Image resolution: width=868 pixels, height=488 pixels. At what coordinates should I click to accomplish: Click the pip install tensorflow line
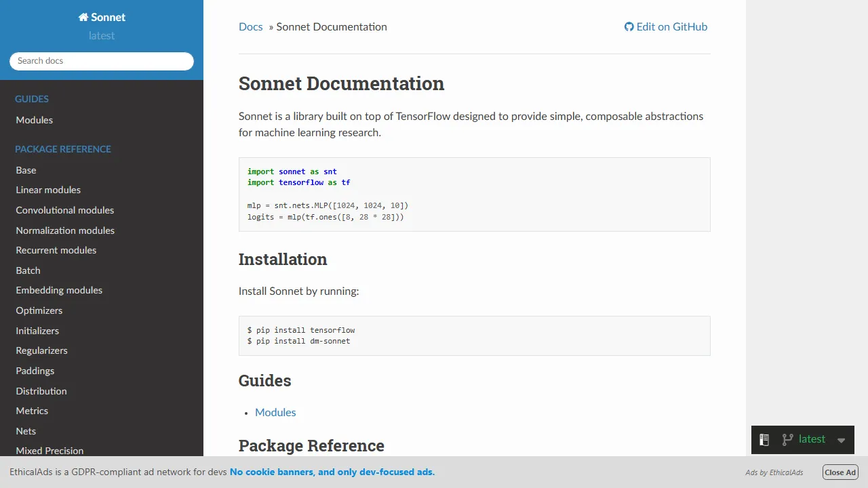pos(301,330)
